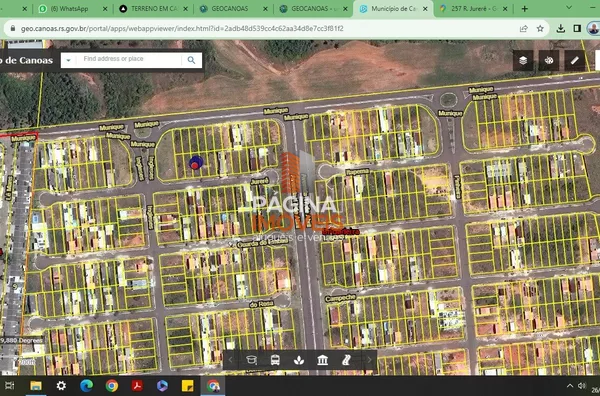
Task: Click the do Rosa street label
Action: 261,305
